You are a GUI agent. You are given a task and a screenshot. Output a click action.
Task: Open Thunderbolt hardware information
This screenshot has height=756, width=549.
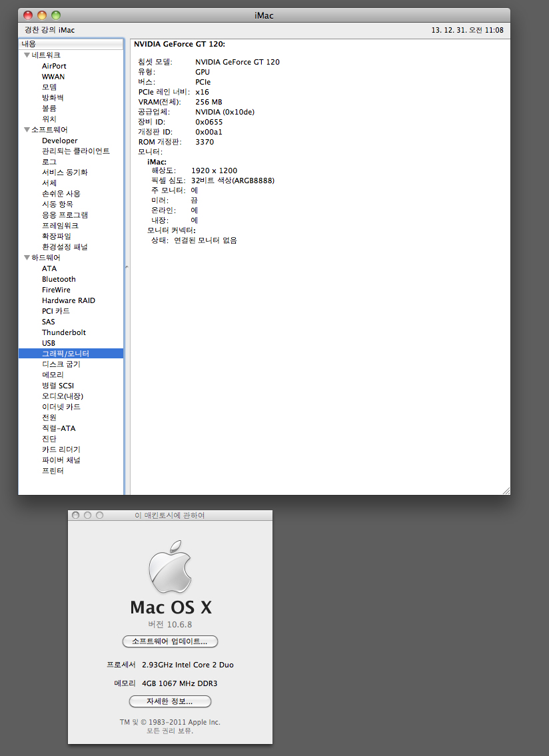pyautogui.click(x=63, y=332)
